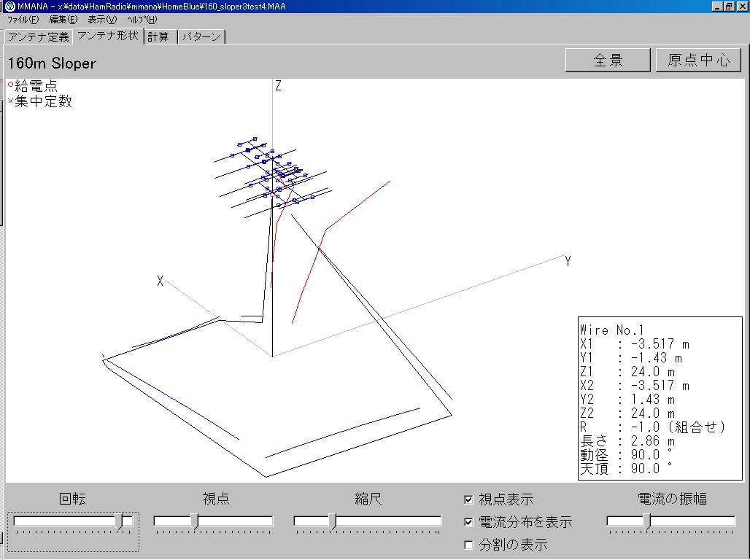Click the 電流の振幅 amplitude slider
This screenshot has width=750, height=560.
(646, 521)
